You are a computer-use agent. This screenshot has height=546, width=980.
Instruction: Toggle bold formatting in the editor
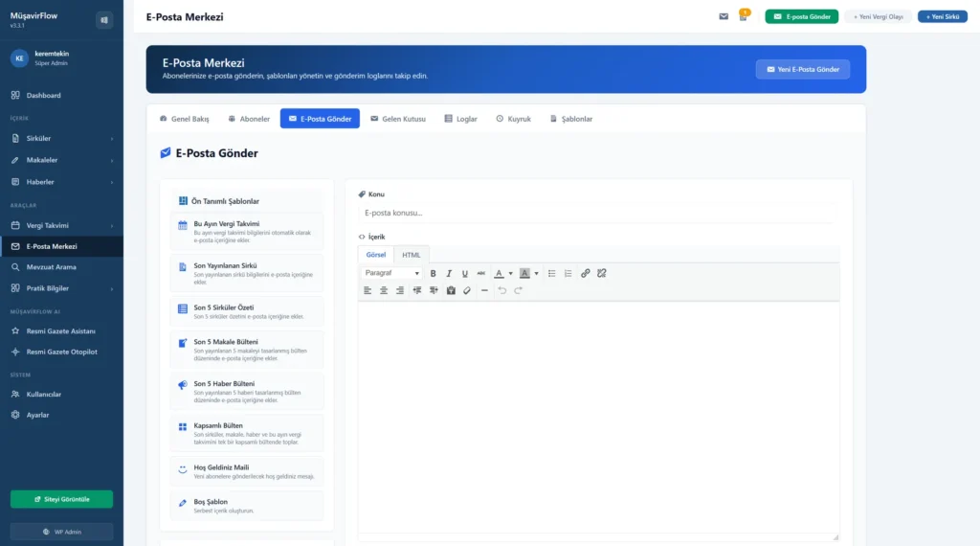pos(433,273)
